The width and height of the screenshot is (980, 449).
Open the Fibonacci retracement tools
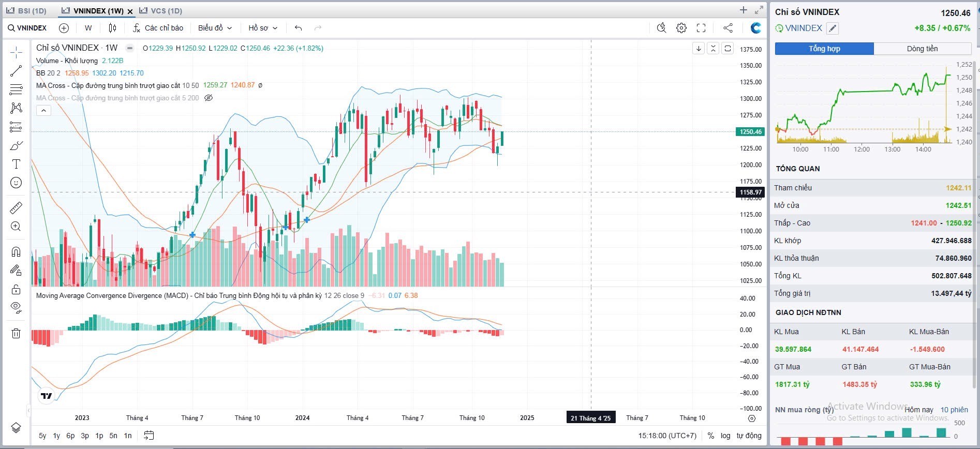(x=16, y=89)
